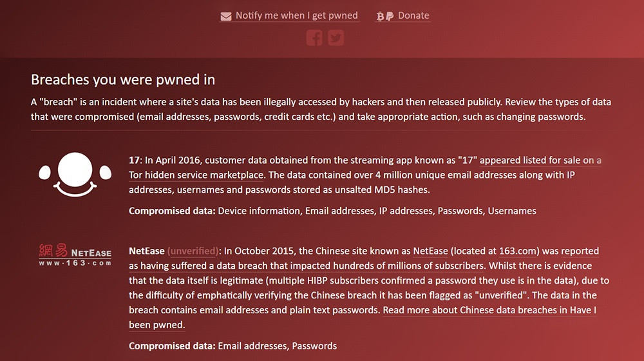Click the bold '17' breach title
The height and width of the screenshot is (361, 644).
click(134, 161)
